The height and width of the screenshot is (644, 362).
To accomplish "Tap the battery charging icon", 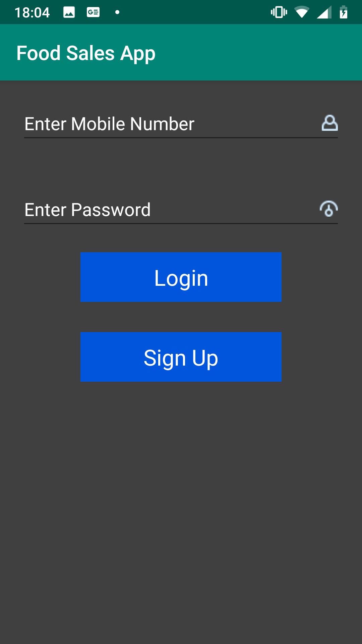I will pyautogui.click(x=344, y=12).
